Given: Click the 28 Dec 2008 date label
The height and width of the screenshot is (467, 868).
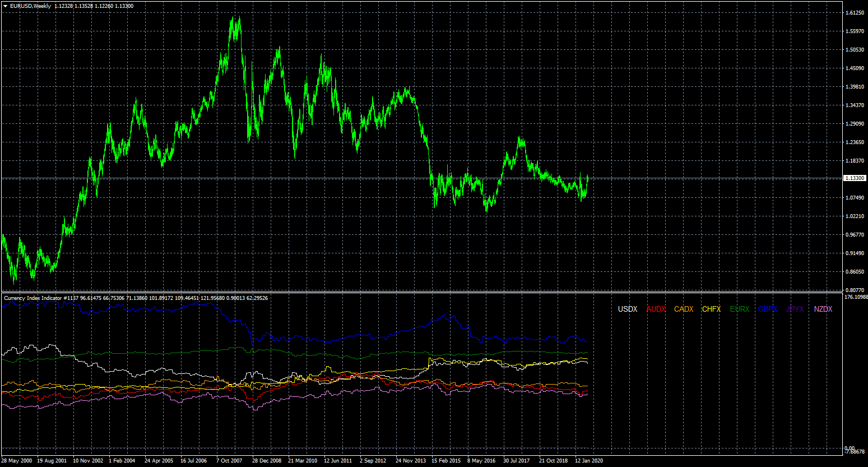Looking at the screenshot, I should click(x=267, y=461).
